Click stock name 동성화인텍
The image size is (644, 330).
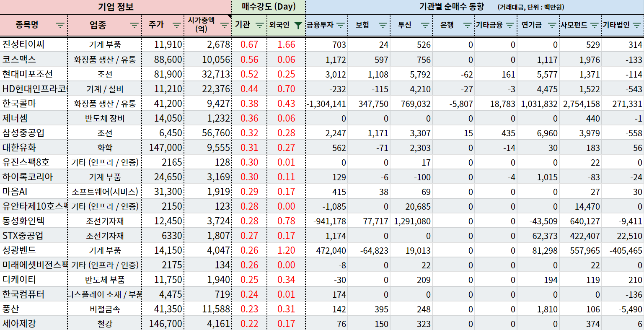point(23,221)
